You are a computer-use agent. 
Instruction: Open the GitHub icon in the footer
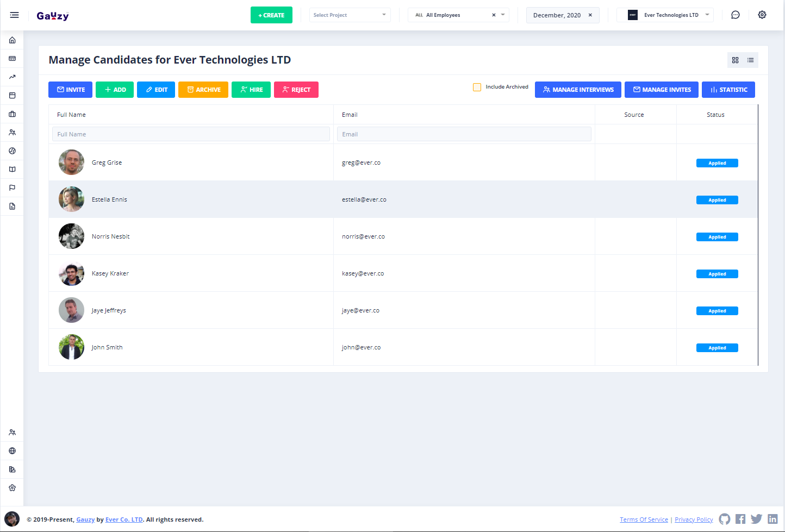tap(724, 519)
